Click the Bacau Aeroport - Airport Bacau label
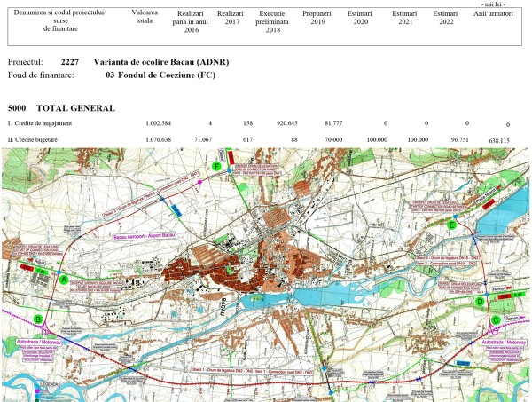Viewport: 532px width, 402px height. 146,237
